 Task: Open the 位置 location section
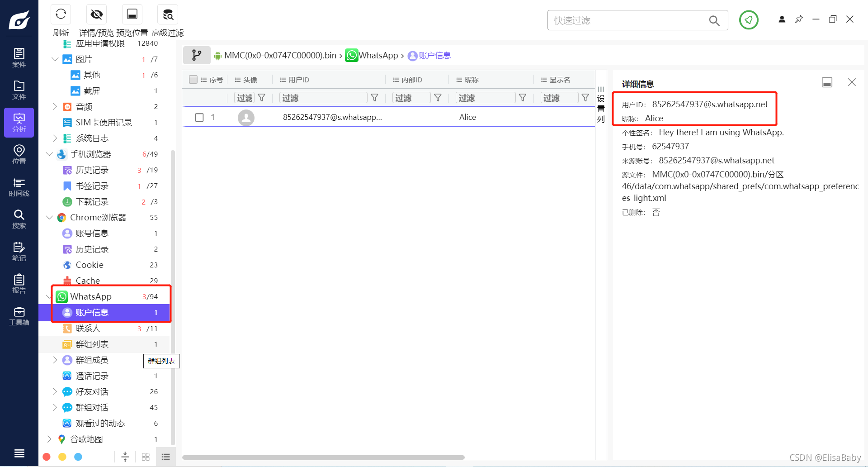19,155
